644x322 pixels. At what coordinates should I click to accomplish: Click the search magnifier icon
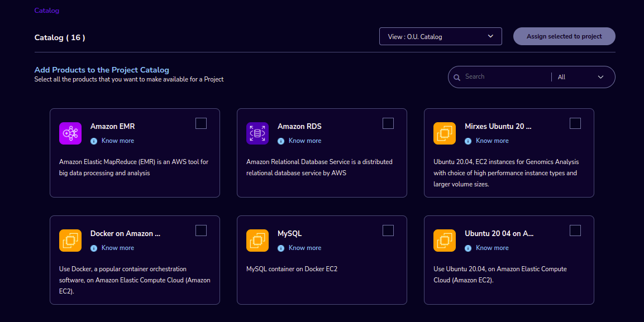tap(457, 77)
